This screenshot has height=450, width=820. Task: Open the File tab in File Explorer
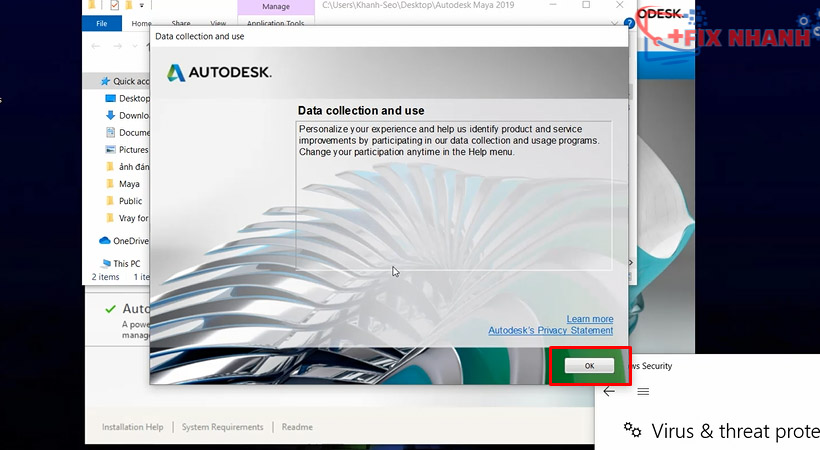[102, 24]
